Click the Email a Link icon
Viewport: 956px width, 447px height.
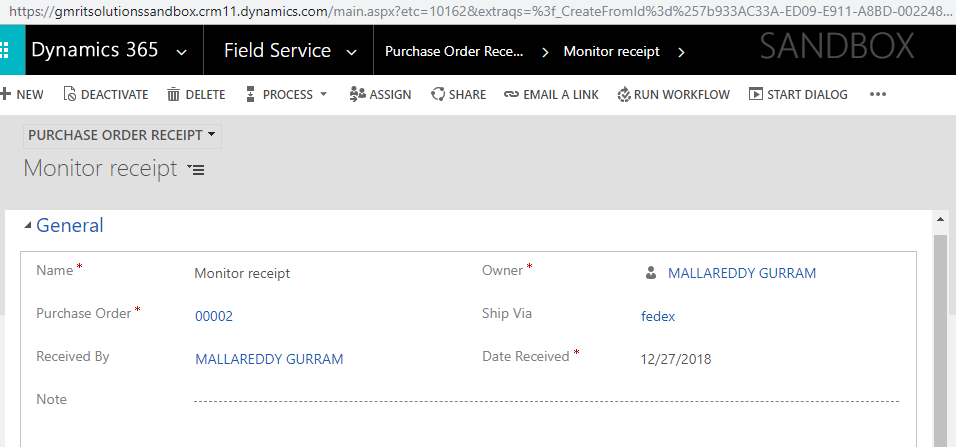click(x=511, y=95)
